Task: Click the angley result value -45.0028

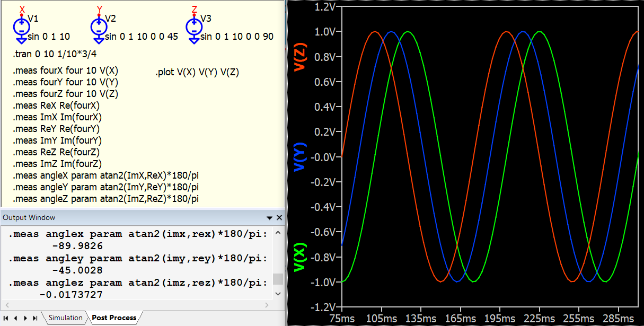Action: click(x=78, y=270)
